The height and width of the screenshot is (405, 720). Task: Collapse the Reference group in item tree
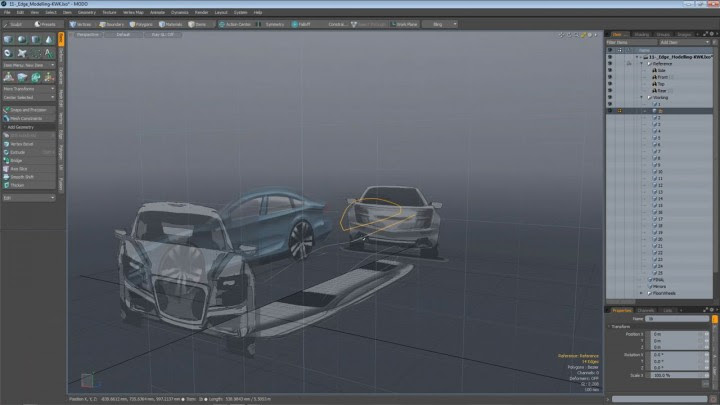[x=642, y=64]
